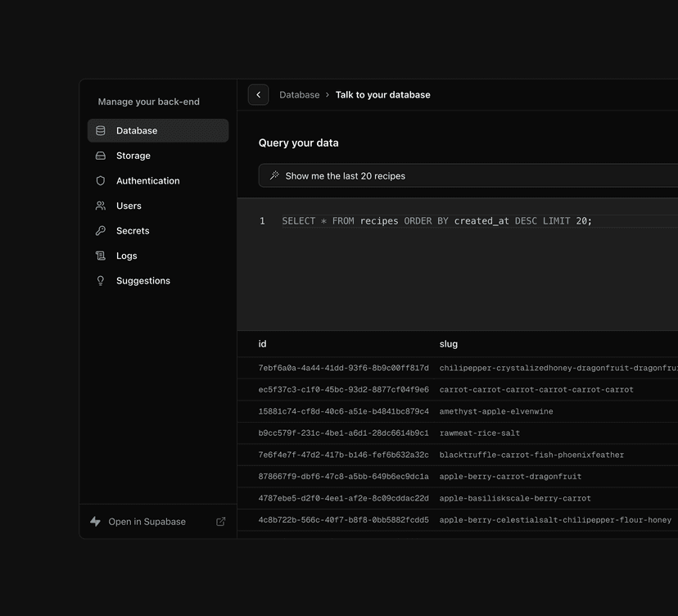Click the lightning bolt beside Open in Supabase

click(x=94, y=521)
